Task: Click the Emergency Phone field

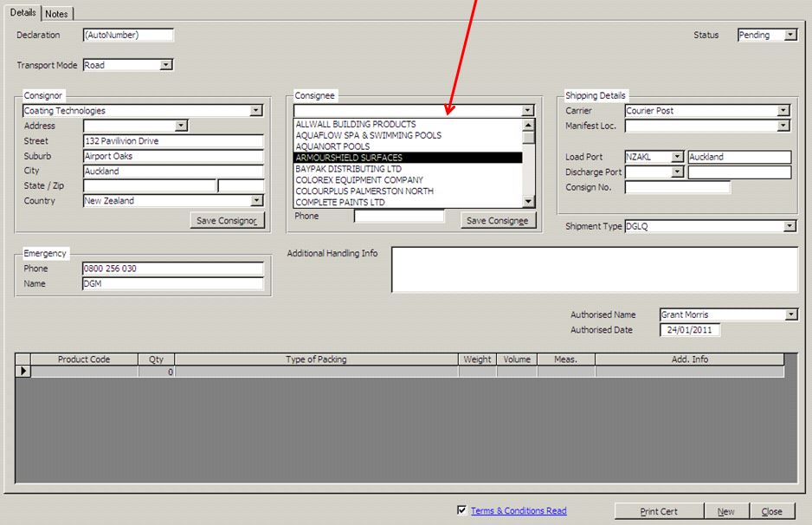Action: 173,269
